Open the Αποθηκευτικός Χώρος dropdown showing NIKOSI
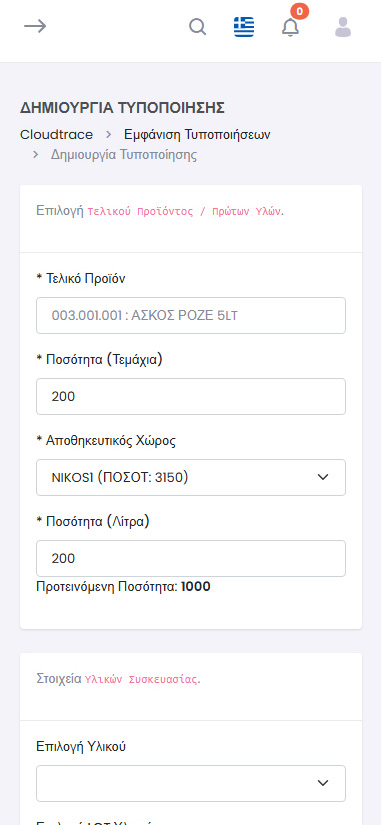This screenshot has height=825, width=381. [x=190, y=477]
